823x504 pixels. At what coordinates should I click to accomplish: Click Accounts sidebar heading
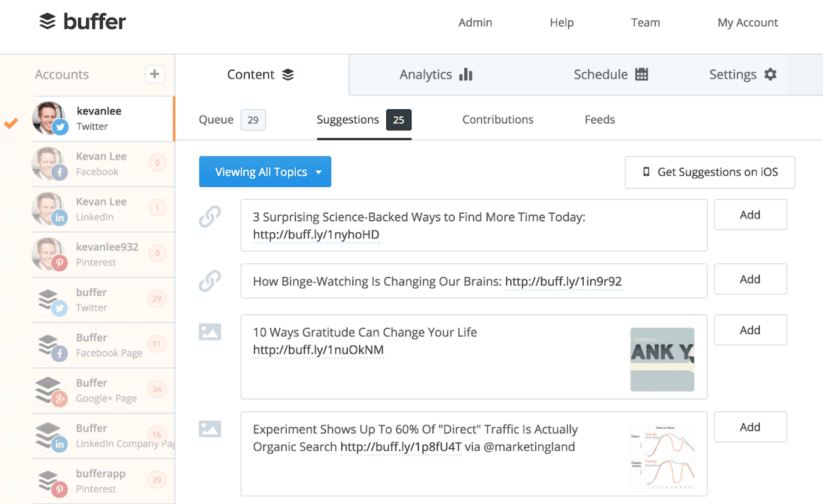click(x=62, y=74)
